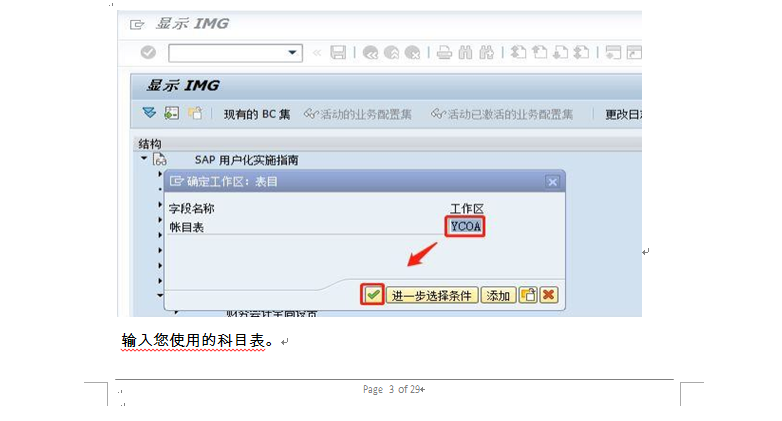Click the 字段名称 column label

tap(192, 209)
